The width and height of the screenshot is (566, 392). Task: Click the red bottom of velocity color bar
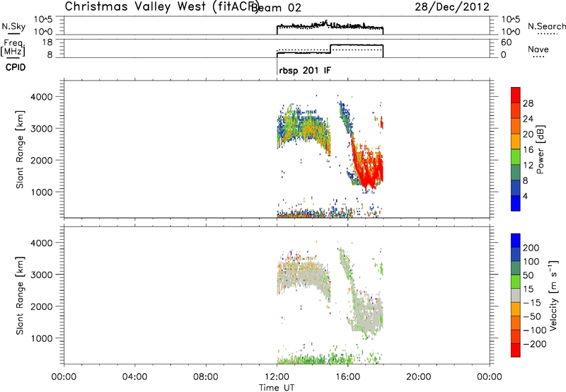coord(516,350)
